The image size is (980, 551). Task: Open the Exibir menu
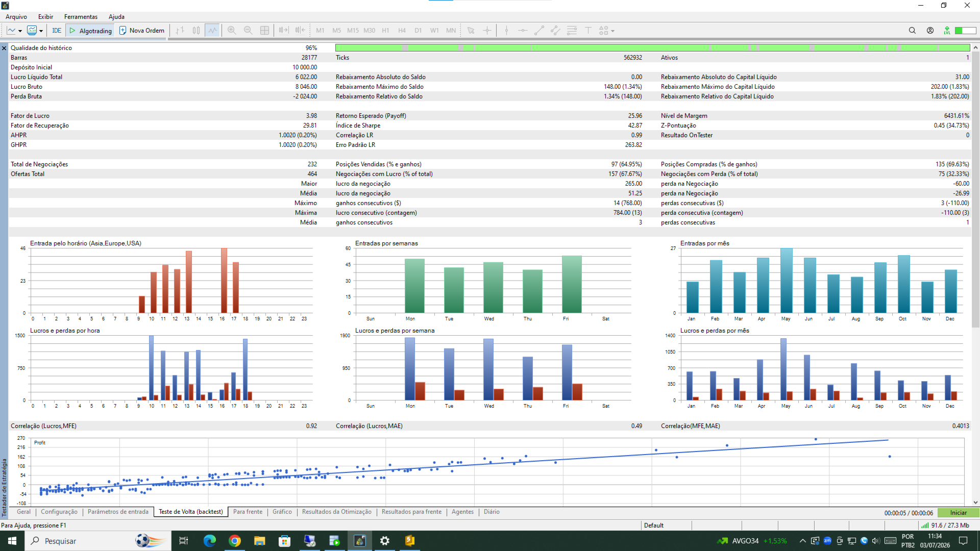coord(45,17)
